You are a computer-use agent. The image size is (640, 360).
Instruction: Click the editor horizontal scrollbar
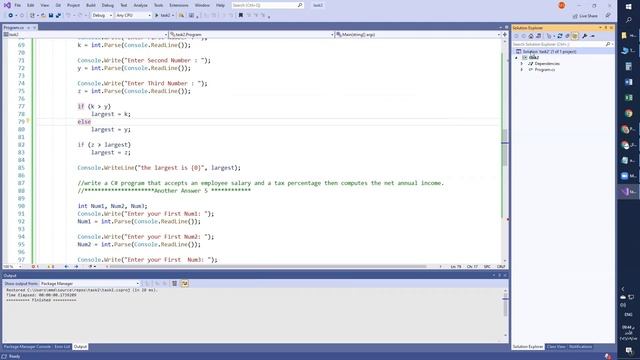(267, 267)
